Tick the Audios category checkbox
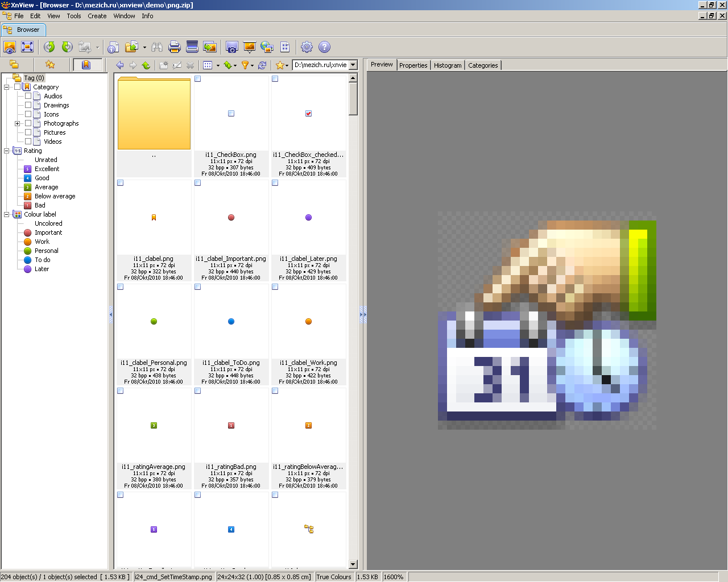728x582 pixels. (28, 96)
